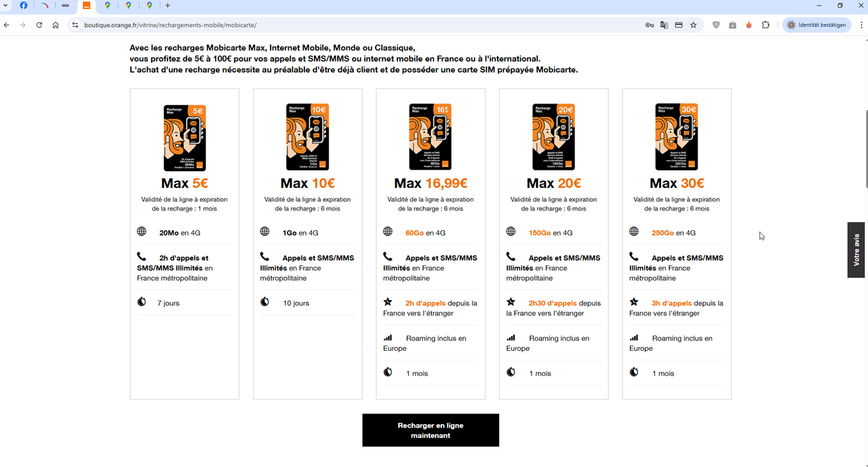Open the shopping bag extension

click(732, 25)
